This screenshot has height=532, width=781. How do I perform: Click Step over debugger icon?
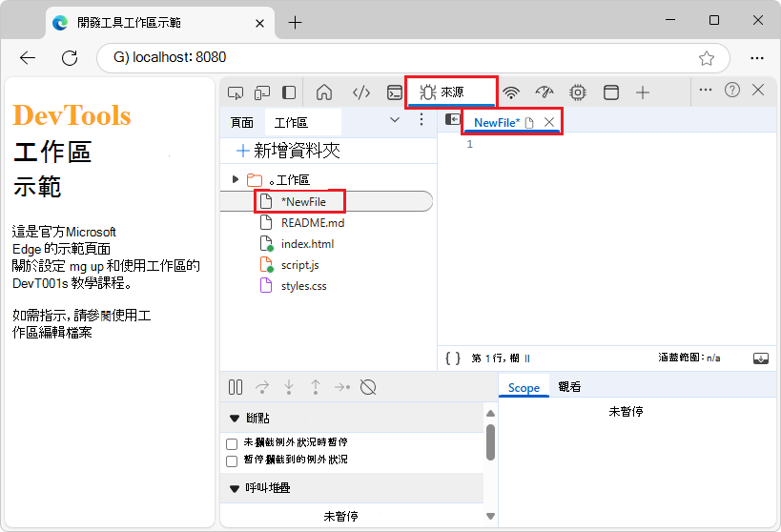click(262, 387)
